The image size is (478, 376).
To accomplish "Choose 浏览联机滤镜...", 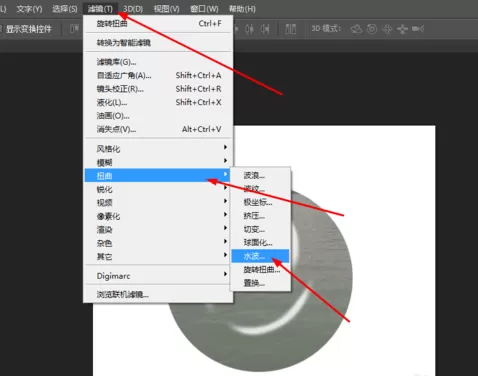I will (158, 294).
